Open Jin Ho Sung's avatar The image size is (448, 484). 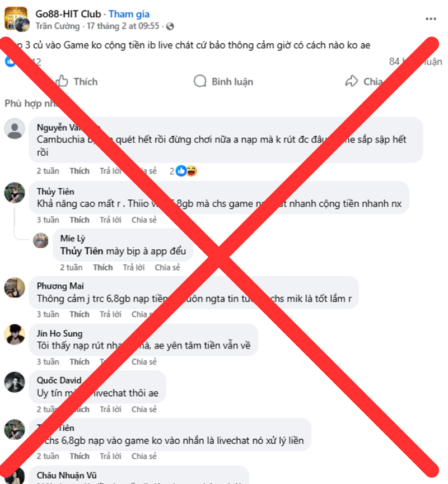point(15,334)
